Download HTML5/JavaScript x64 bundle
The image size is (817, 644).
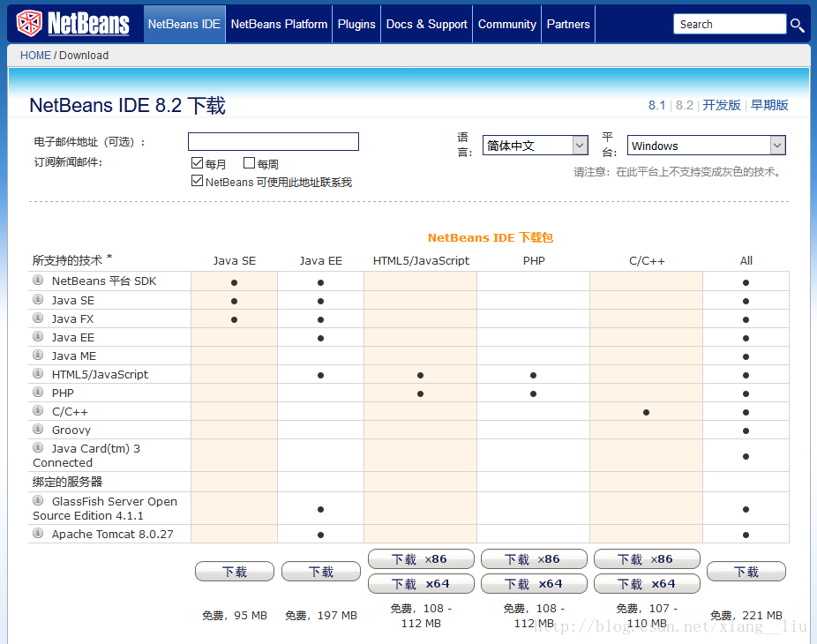tap(421, 583)
